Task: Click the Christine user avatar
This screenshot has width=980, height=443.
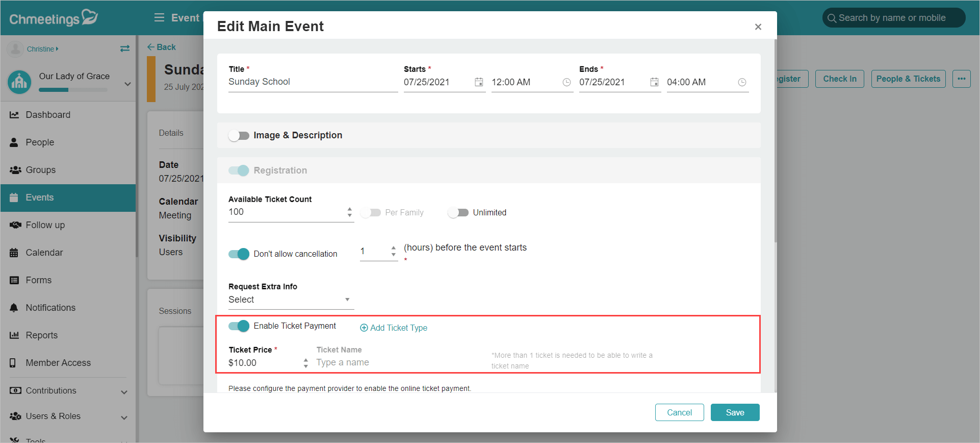Action: (x=15, y=49)
